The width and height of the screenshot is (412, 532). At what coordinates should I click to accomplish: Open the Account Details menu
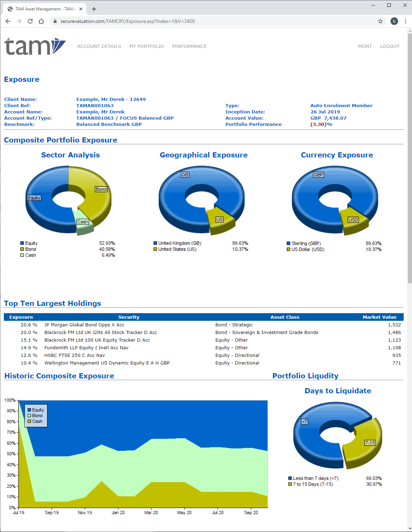pyautogui.click(x=99, y=46)
